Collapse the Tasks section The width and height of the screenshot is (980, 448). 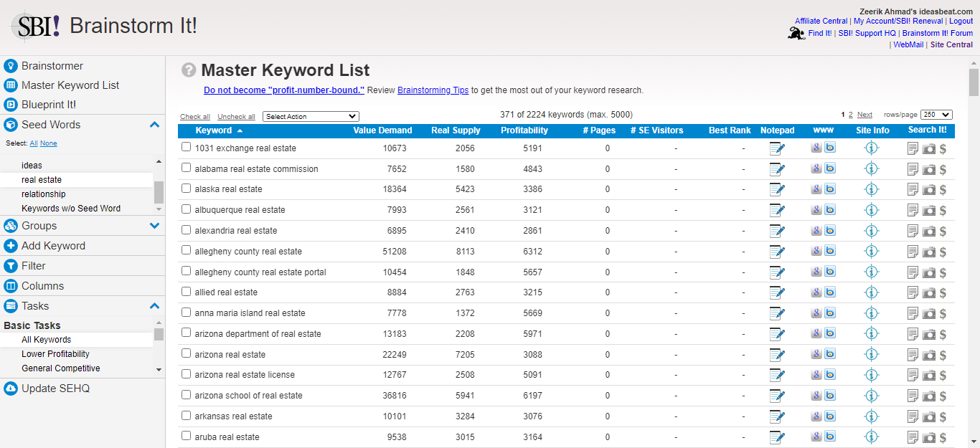pyautogui.click(x=154, y=306)
